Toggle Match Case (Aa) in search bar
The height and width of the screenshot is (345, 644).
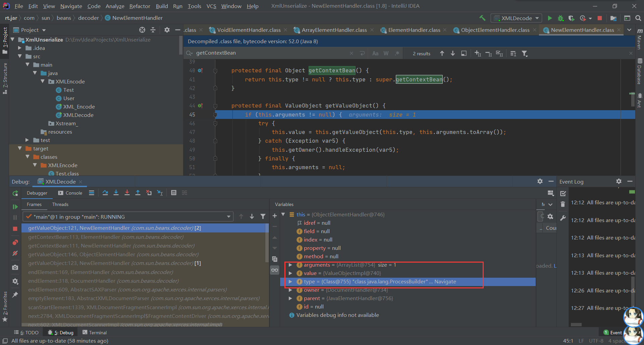[x=375, y=54]
